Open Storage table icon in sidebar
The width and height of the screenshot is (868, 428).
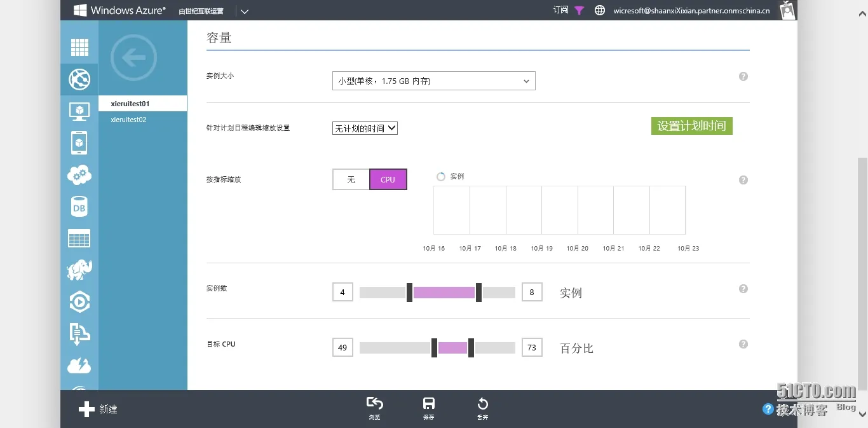pos(79,238)
